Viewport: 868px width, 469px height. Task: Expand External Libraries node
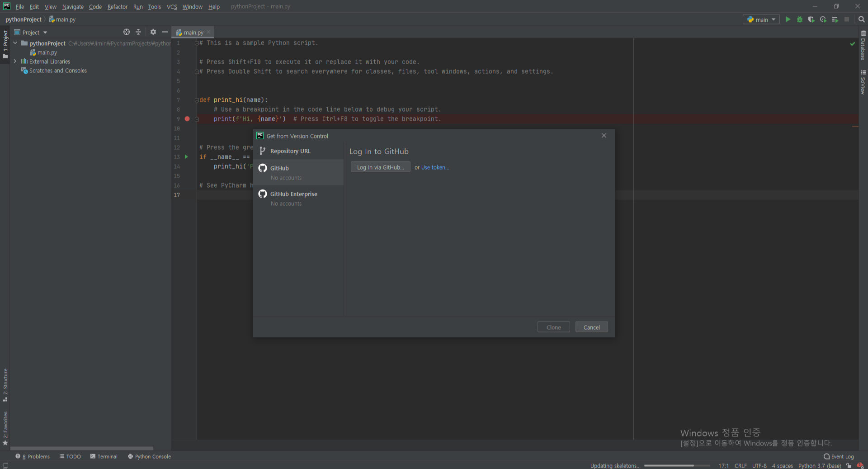click(x=15, y=61)
